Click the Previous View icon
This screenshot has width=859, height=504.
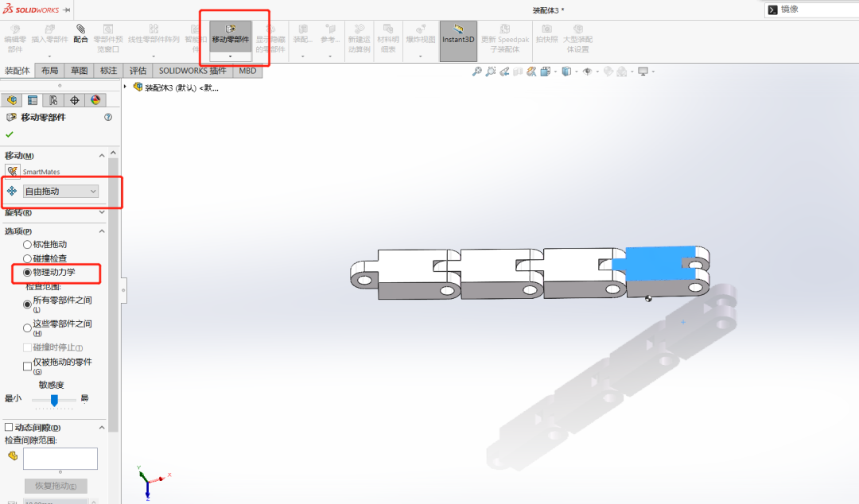click(x=504, y=72)
